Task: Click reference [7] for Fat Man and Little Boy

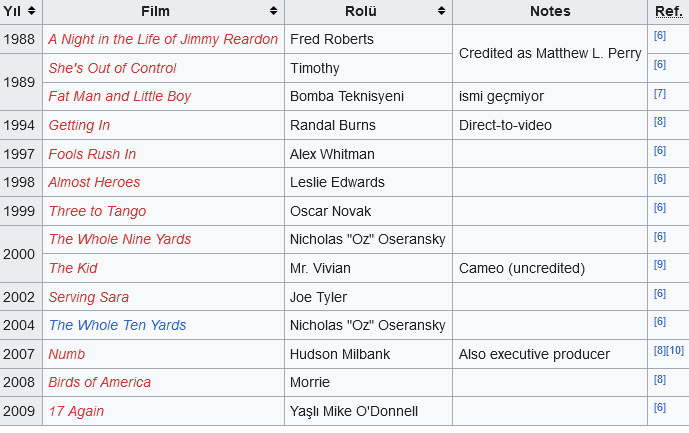Action: click(x=660, y=93)
